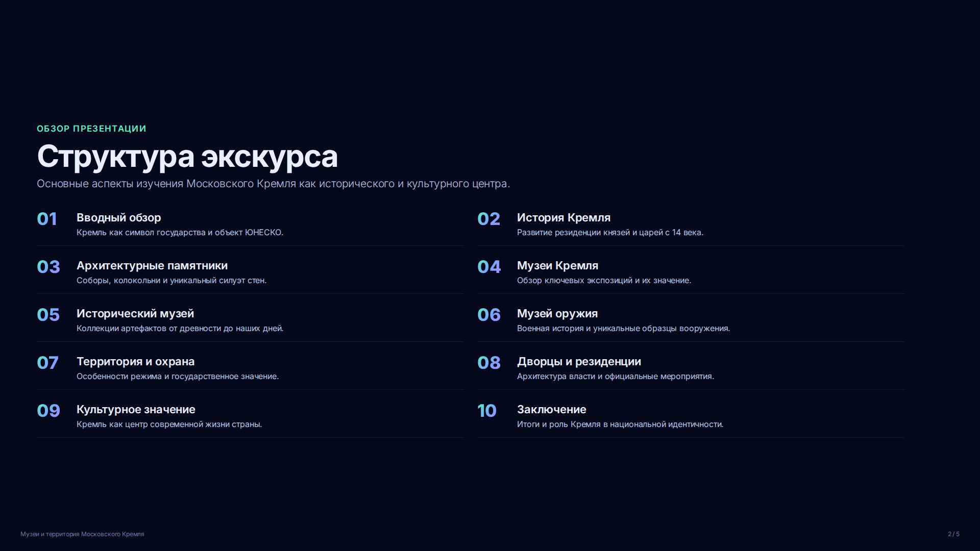Select 'Дворцы и резиденции' title
Viewport: 980px width, 551px height.
(579, 362)
